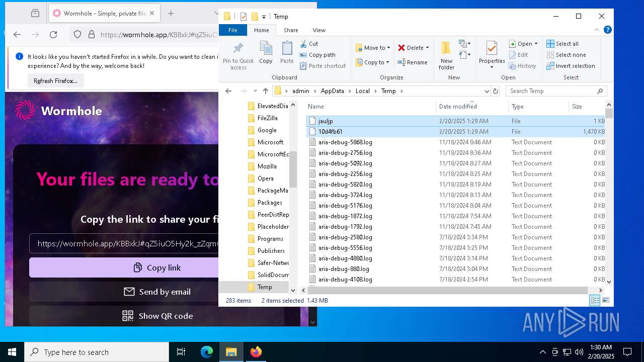Open the File ribbon tab
Viewport: 644px width, 362px height.
233,30
